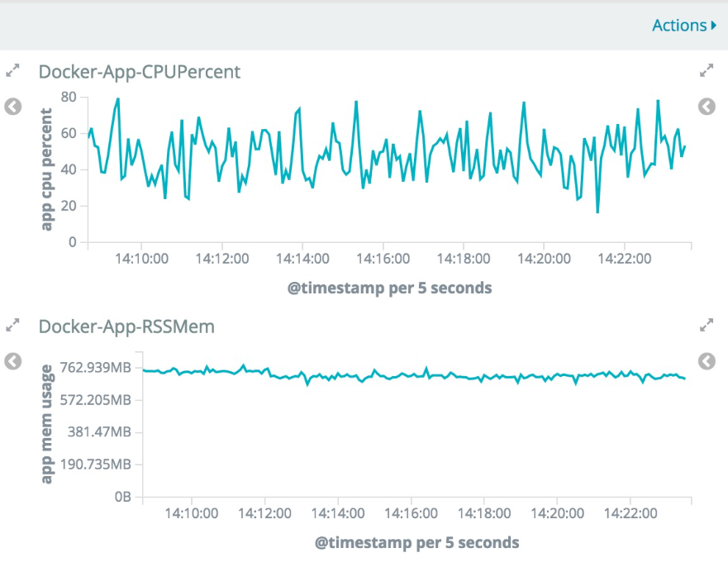The height and width of the screenshot is (567, 728).
Task: Click the 14:16:00 tick on CPU chart
Action: tap(383, 259)
